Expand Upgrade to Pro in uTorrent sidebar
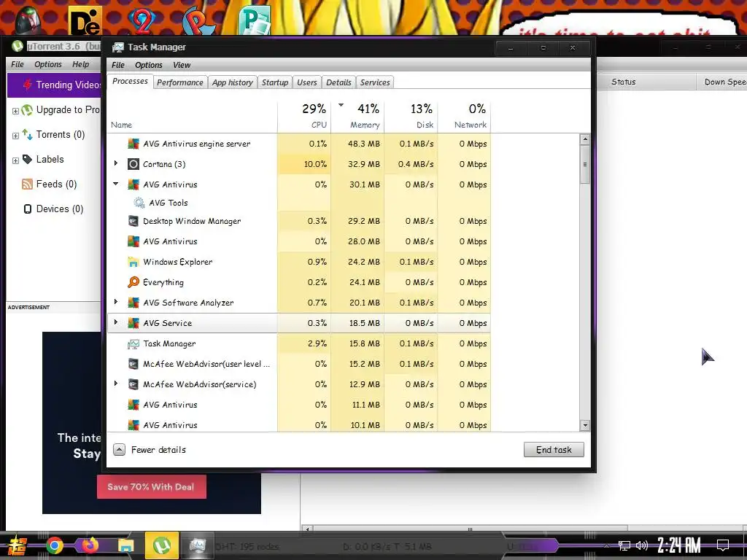This screenshot has width=747, height=560. [x=15, y=111]
